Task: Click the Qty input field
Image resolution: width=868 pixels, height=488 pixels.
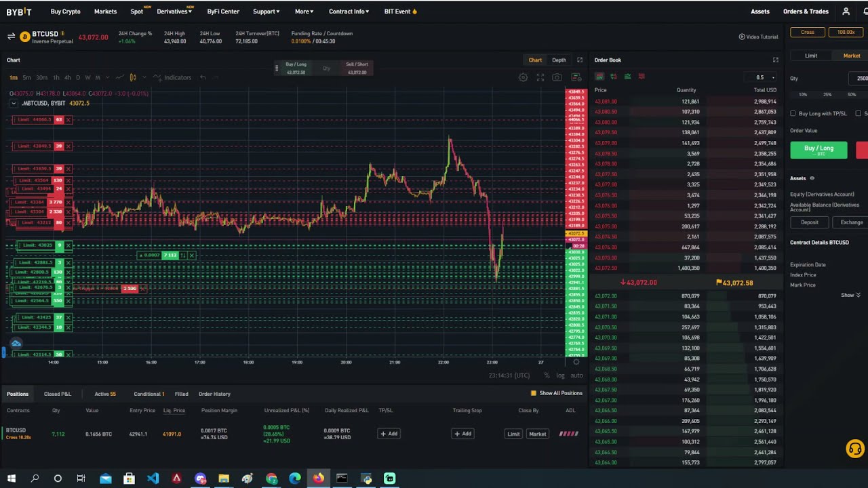Action: 858,78
